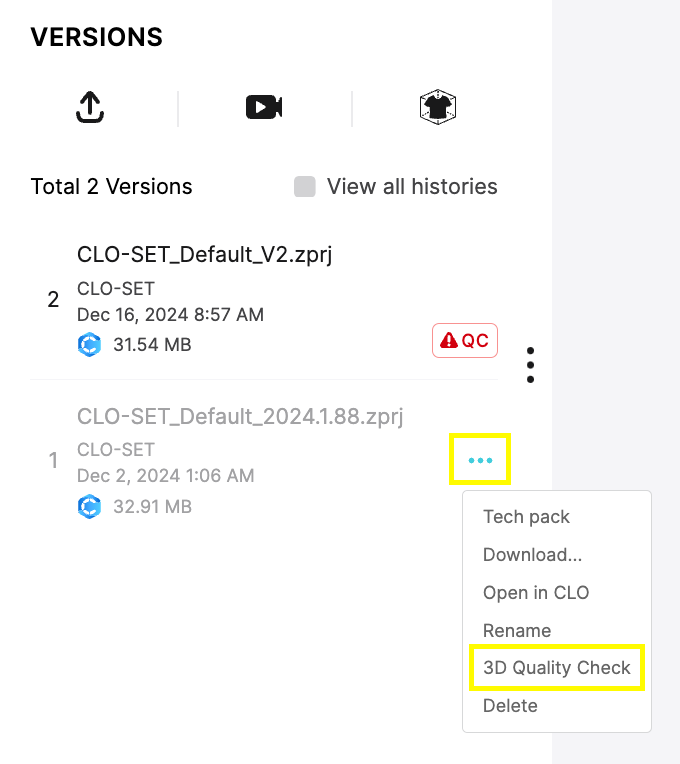680x764 pixels.
Task: Open vertical three-dot menu for version 2
Action: coord(530,365)
